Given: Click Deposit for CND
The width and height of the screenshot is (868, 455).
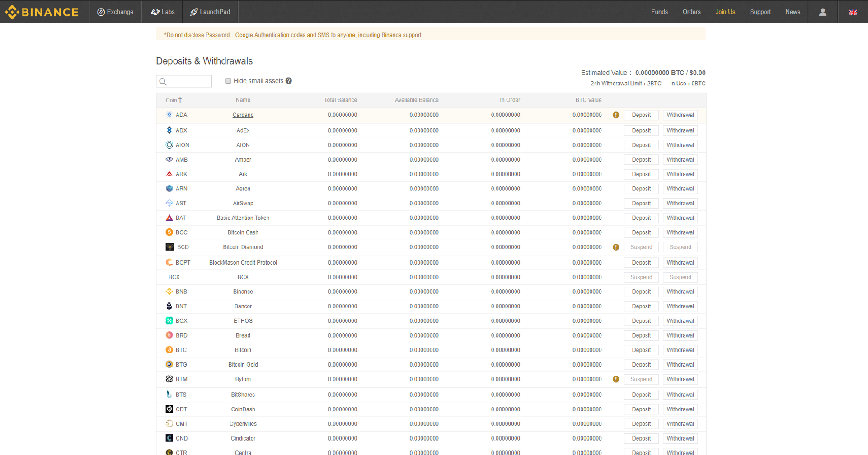Looking at the screenshot, I should (641, 438).
